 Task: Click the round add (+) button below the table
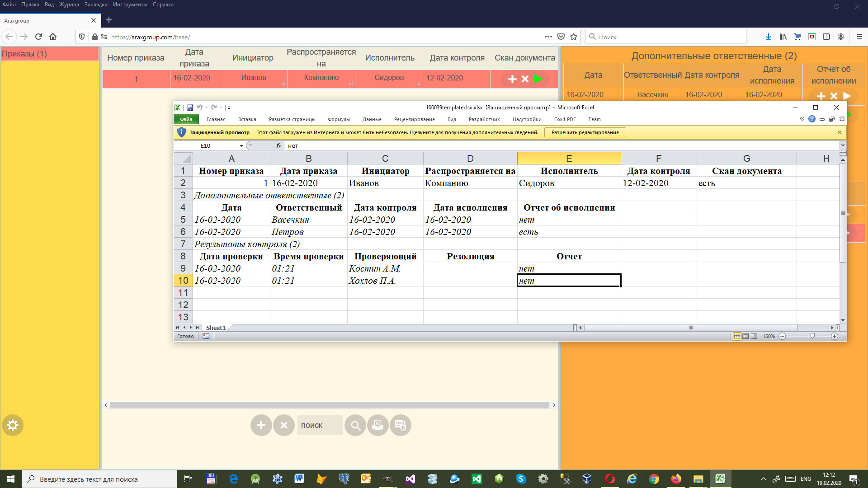tap(261, 425)
